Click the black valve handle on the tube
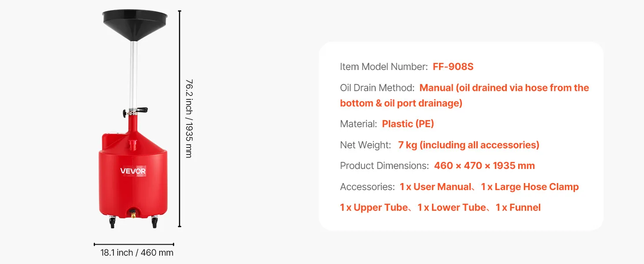 [x=140, y=110]
